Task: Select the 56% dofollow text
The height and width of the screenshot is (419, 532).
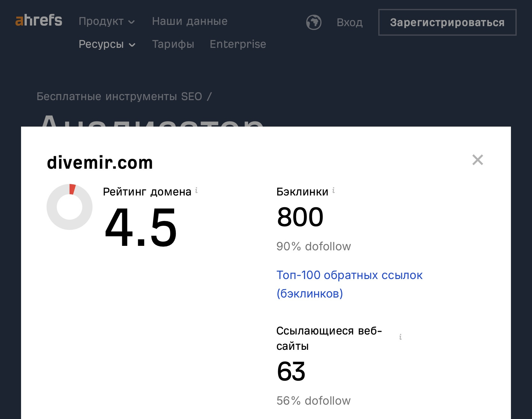Action: pos(314,401)
